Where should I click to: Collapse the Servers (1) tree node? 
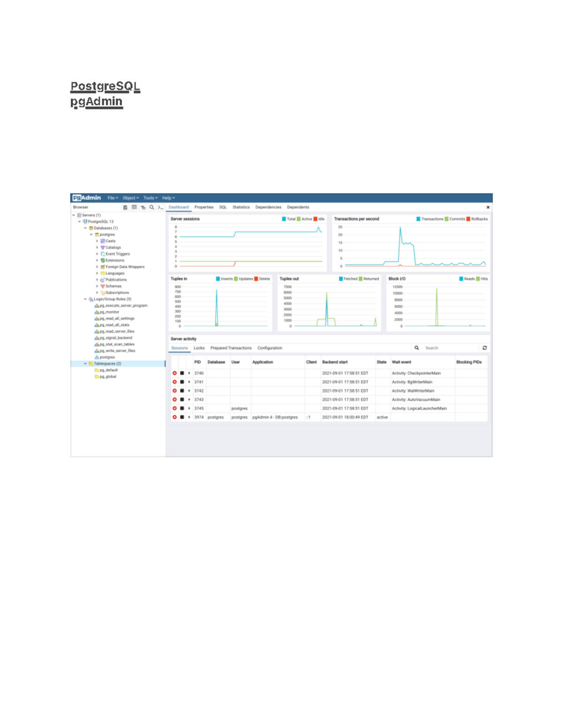(x=74, y=215)
